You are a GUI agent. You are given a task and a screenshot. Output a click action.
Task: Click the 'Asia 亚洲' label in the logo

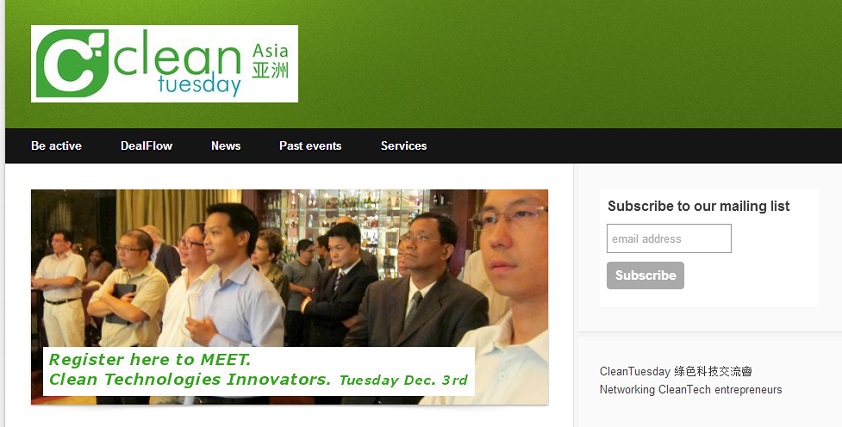270,61
